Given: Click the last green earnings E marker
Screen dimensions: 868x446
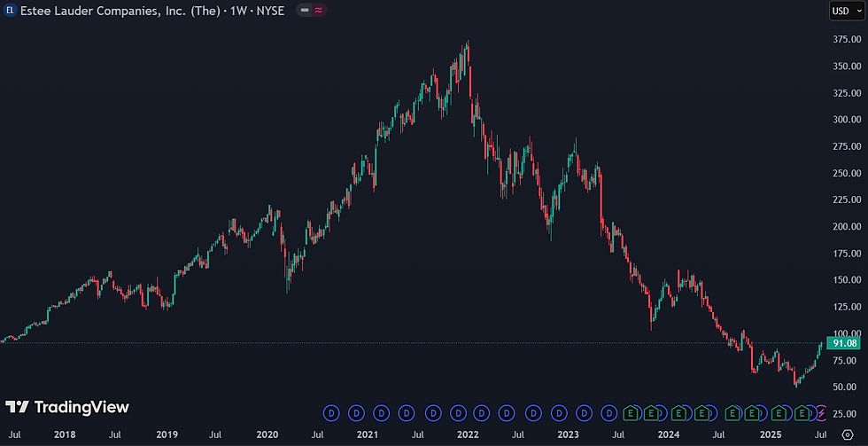Looking at the screenshot, I should click(x=801, y=412).
